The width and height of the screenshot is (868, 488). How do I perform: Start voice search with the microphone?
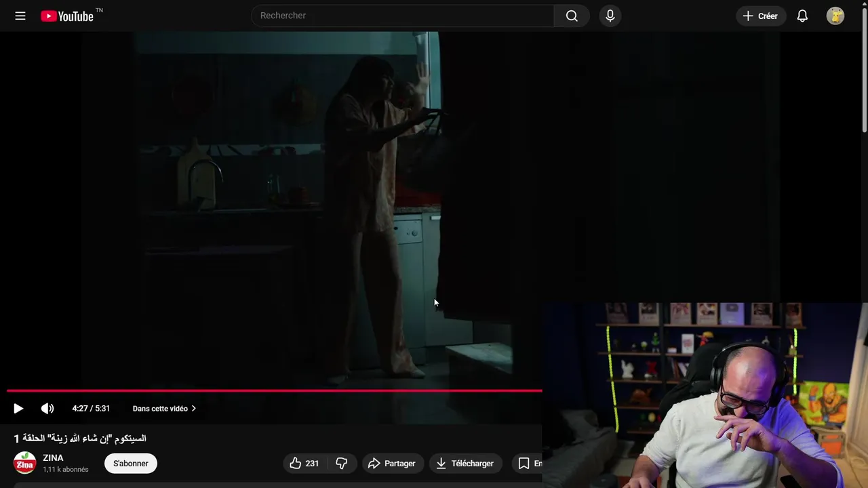click(x=610, y=16)
